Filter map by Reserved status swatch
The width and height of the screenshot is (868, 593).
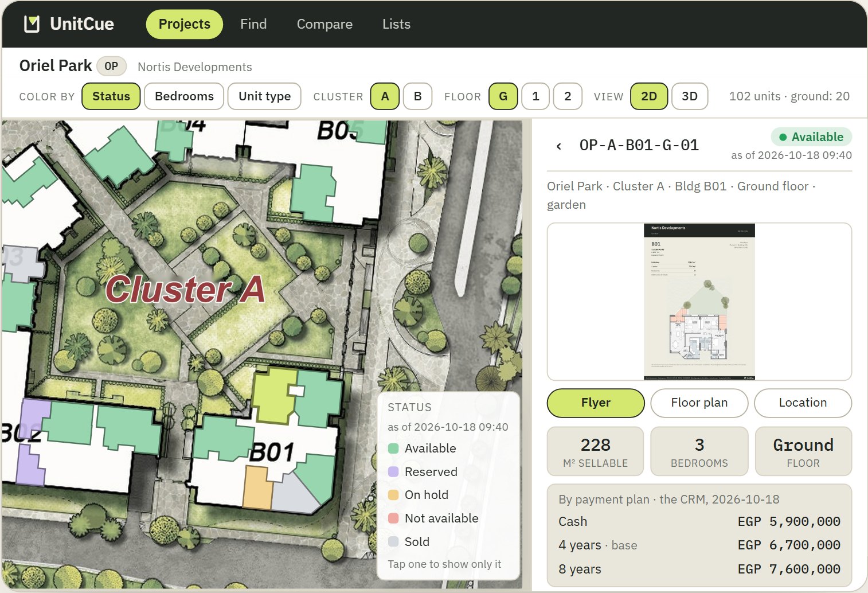pos(393,472)
